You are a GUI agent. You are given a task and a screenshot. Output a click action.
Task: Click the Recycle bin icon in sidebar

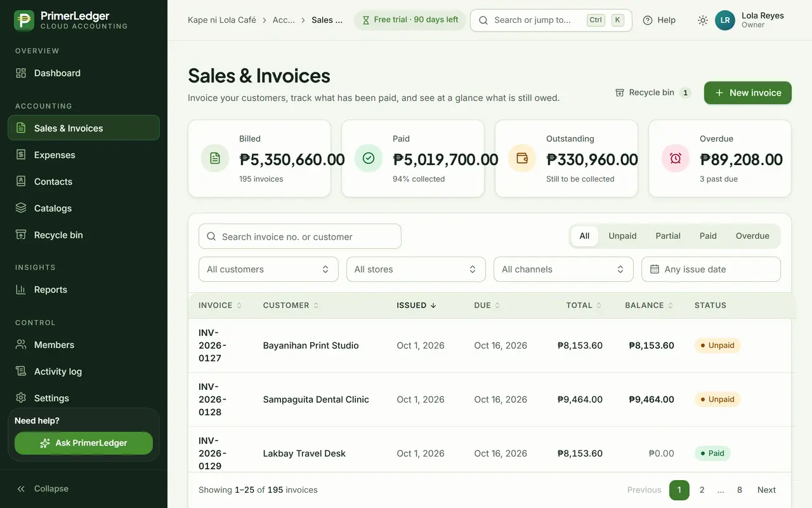pyautogui.click(x=21, y=235)
